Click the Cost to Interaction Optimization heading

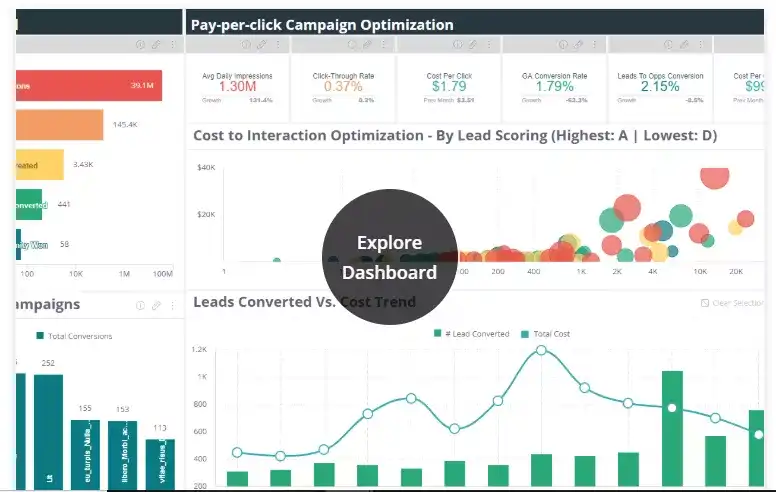[x=455, y=136]
